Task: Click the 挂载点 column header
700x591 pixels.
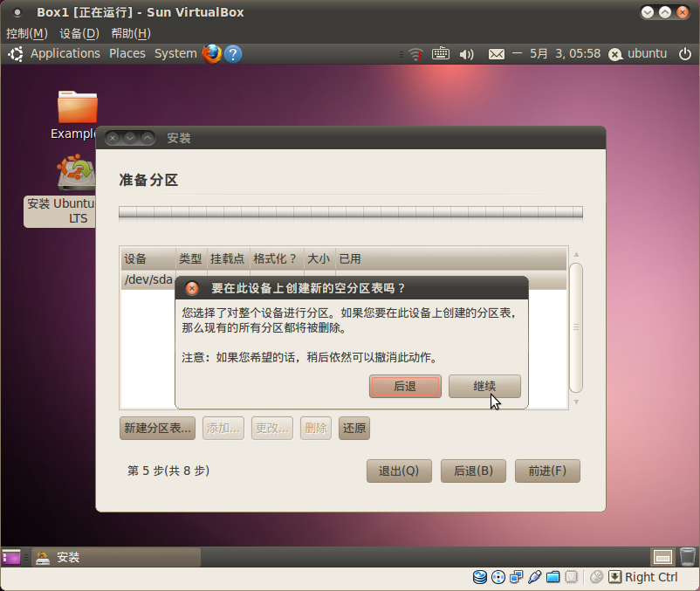Action: (228, 259)
